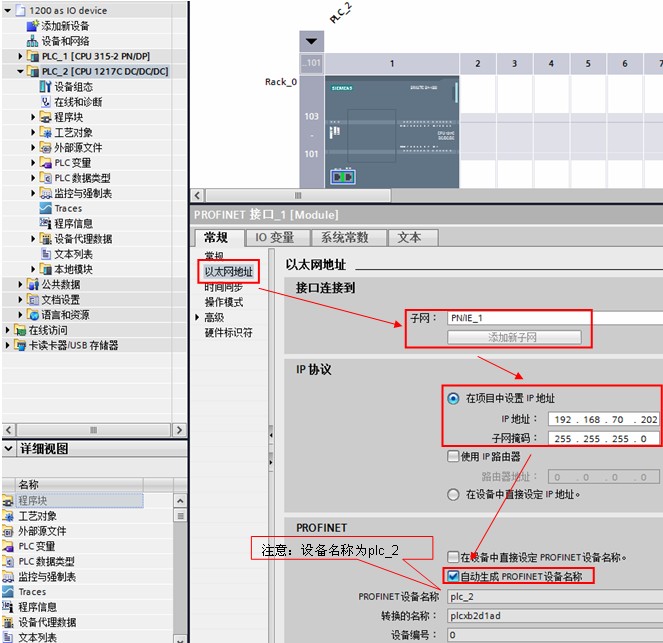Click the 卡读卡器/USB 存储器 icon
Viewport: 663px width, 643px height.
point(20,345)
